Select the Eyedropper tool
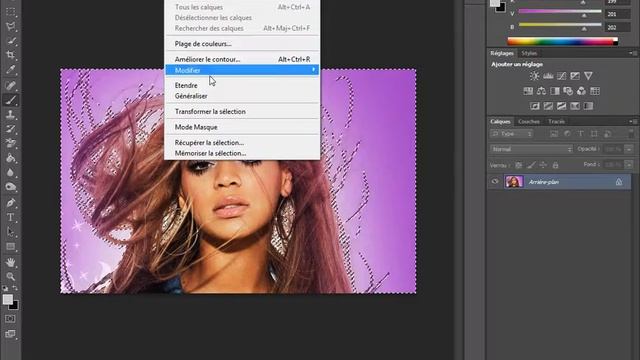The width and height of the screenshot is (640, 360). pyautogui.click(x=11, y=69)
